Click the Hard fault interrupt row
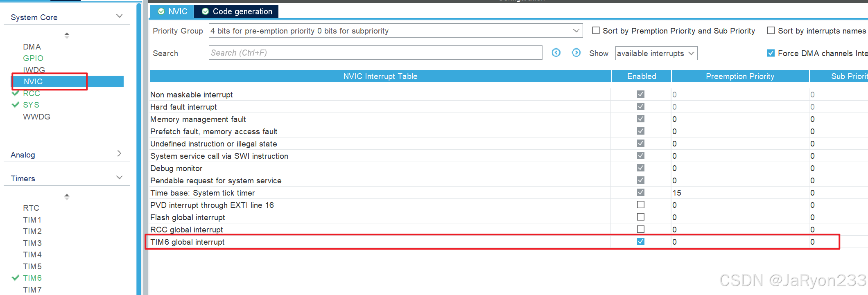868x295 pixels. [x=509, y=107]
